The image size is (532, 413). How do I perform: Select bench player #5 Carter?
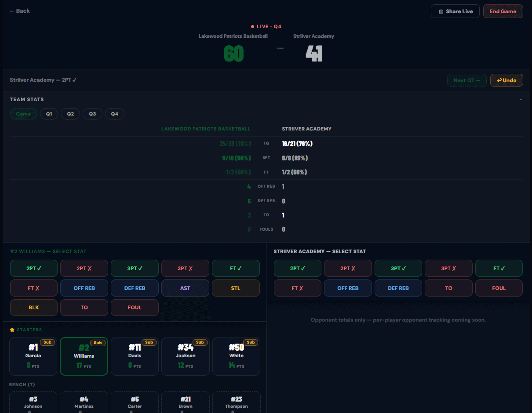(135, 402)
